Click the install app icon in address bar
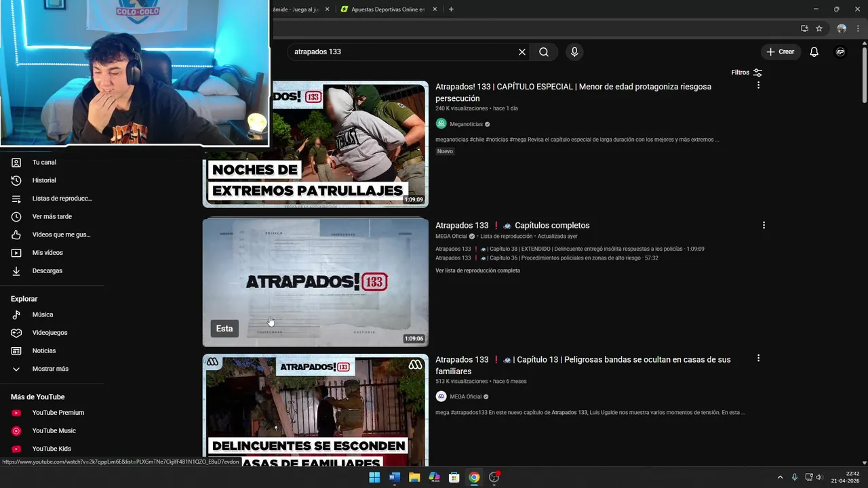868x488 pixels. tap(804, 28)
